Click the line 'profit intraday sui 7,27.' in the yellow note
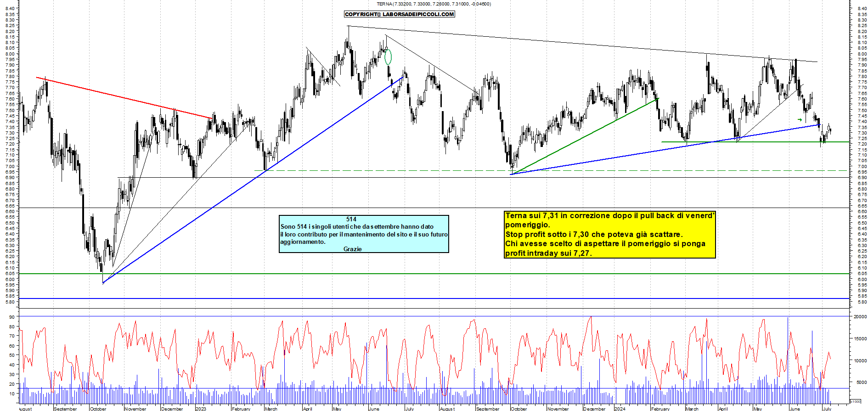This screenshot has height=411, width=868. point(548,253)
